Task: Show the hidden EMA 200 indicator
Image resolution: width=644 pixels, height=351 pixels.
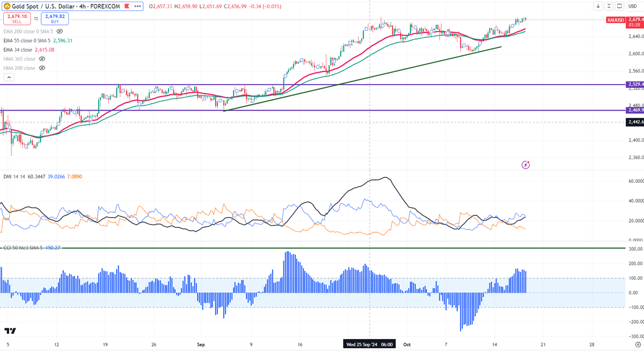Action: tap(60, 31)
